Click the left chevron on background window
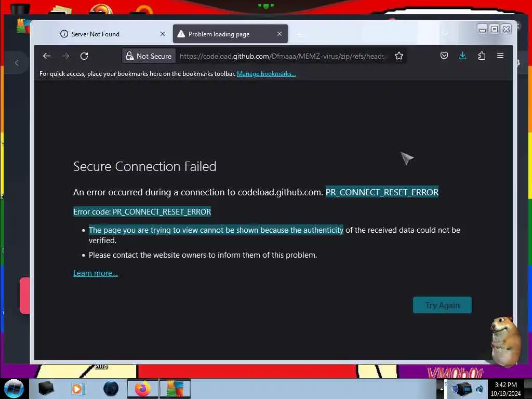This screenshot has width=532, height=399. click(17, 63)
